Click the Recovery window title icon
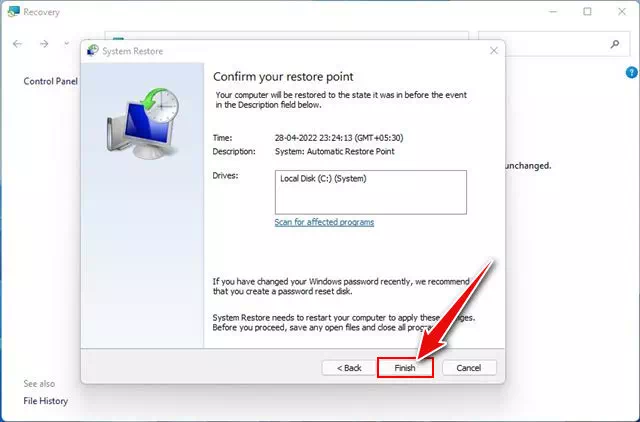640x422 pixels. (x=12, y=12)
